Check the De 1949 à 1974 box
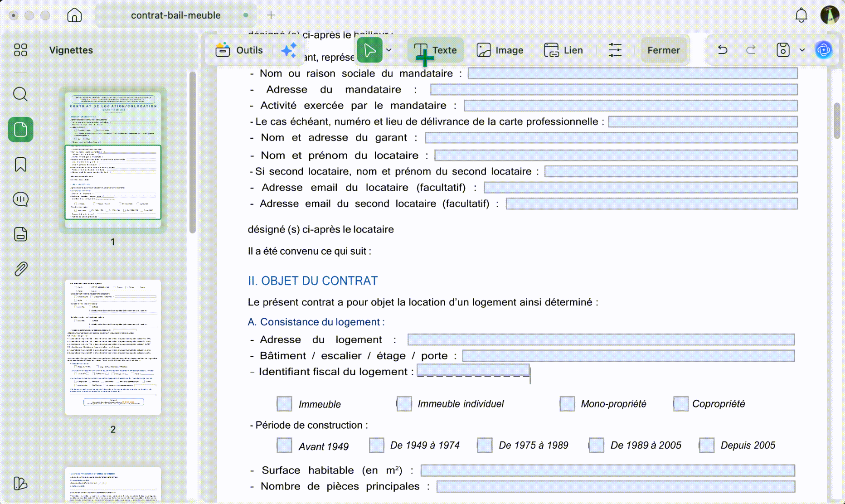 [376, 445]
